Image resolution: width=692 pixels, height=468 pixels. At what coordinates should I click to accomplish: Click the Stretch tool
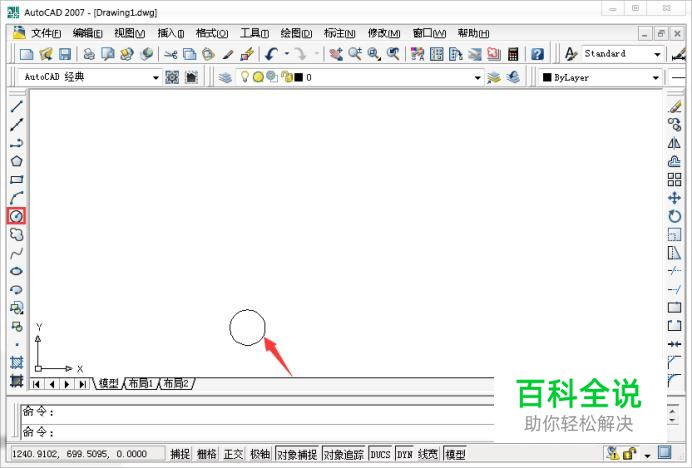coord(674,253)
